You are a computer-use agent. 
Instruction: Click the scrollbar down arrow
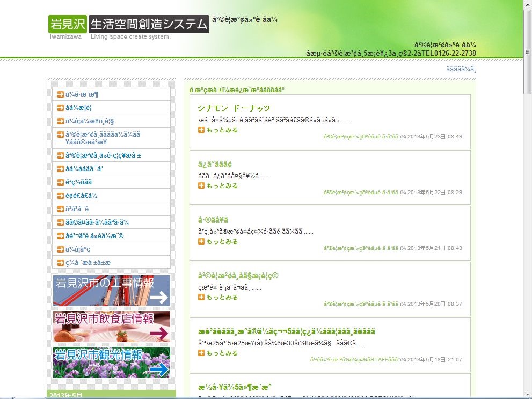click(527, 394)
